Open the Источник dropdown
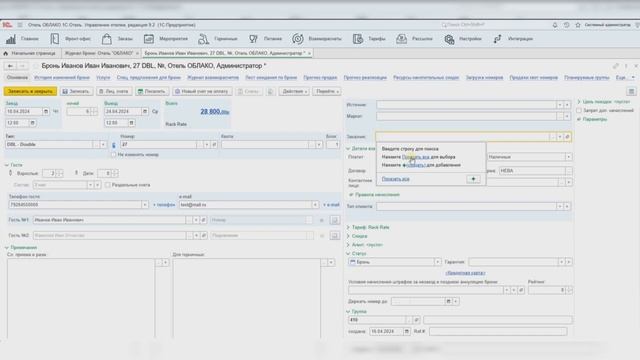 (x=560, y=105)
